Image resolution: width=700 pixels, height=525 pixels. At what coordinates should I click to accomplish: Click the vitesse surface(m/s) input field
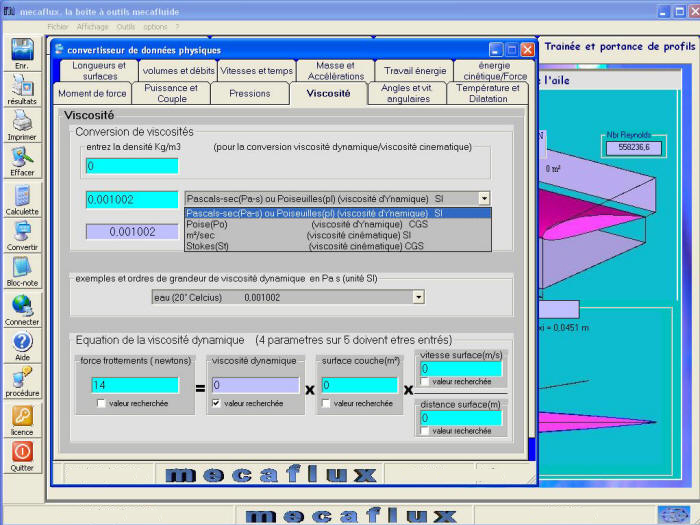pyautogui.click(x=461, y=368)
